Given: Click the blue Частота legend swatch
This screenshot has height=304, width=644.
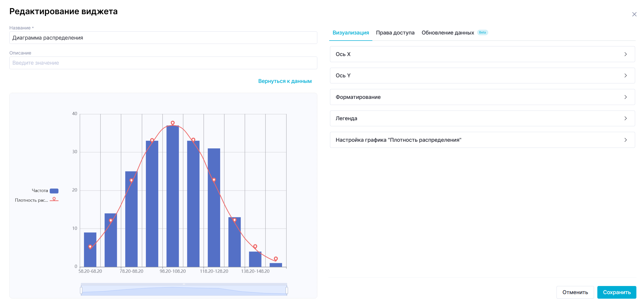Looking at the screenshot, I should 54,191.
